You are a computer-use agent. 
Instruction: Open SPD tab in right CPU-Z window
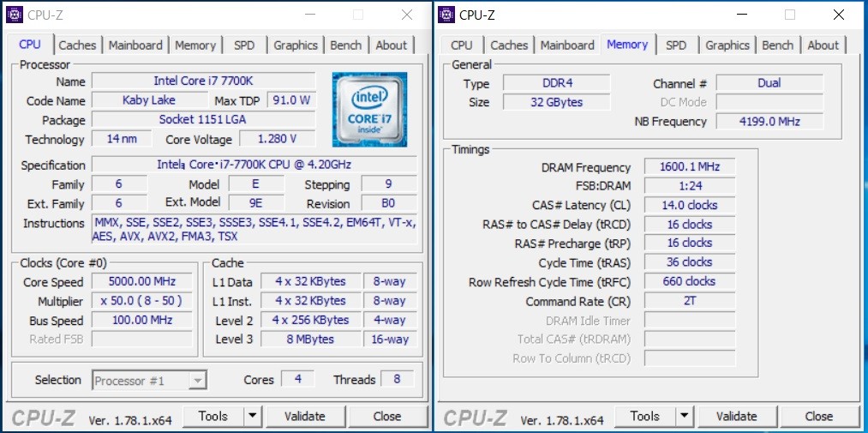(676, 45)
